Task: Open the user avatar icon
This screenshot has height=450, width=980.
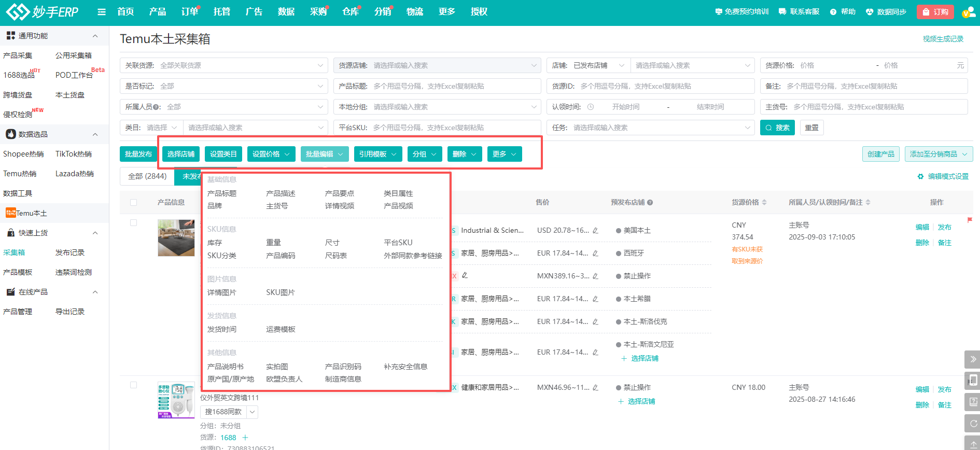Action: pyautogui.click(x=968, y=12)
